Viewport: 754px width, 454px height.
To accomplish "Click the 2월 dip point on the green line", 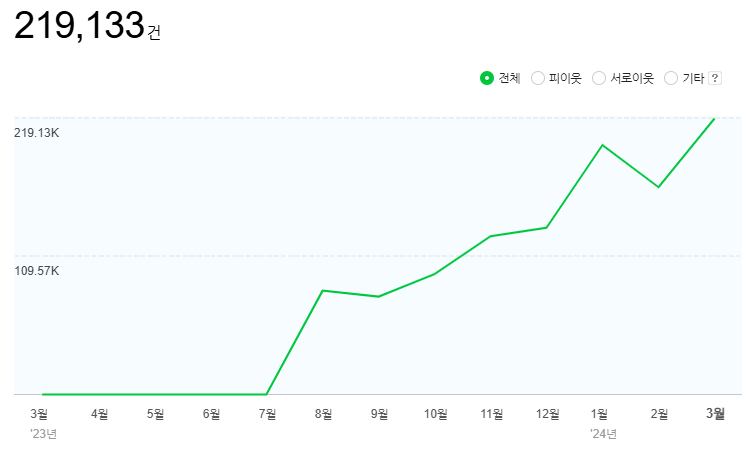I will click(x=658, y=187).
